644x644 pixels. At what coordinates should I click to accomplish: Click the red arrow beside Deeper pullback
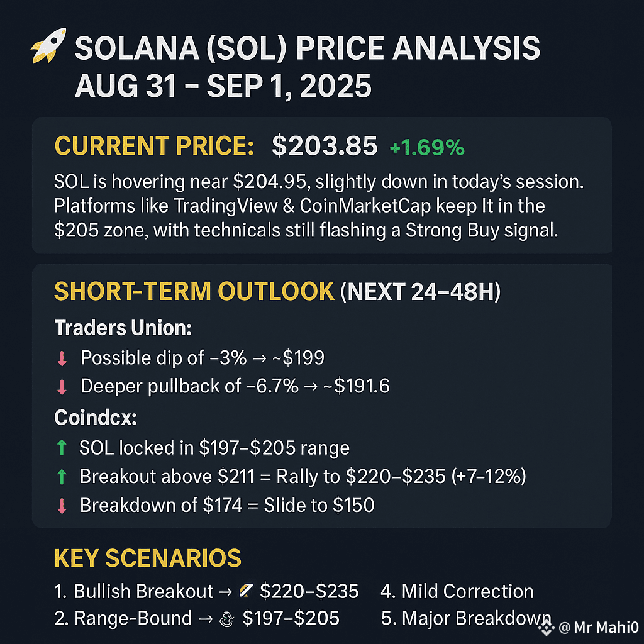tap(62, 387)
